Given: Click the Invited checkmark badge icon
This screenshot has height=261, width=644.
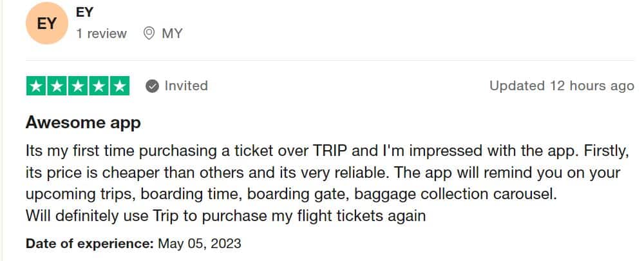Looking at the screenshot, I should tap(153, 86).
